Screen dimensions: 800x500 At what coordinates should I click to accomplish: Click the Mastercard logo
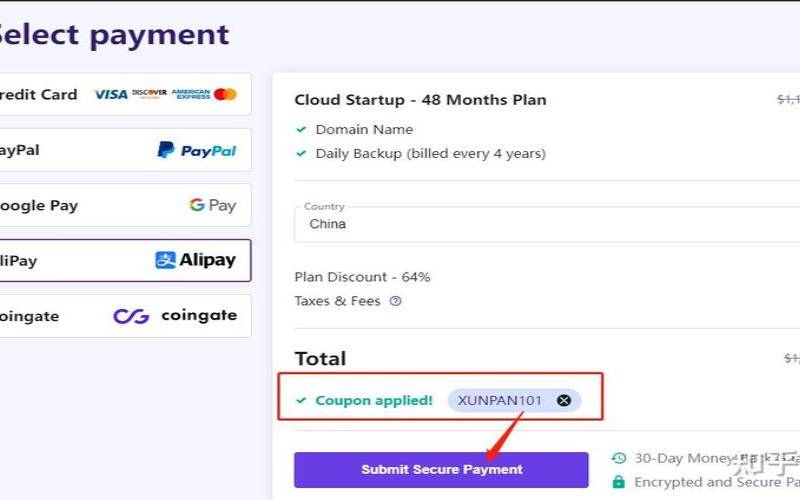pyautogui.click(x=226, y=94)
